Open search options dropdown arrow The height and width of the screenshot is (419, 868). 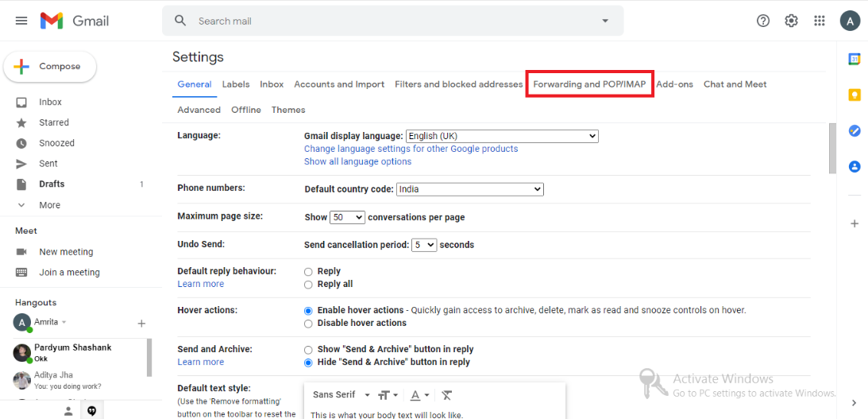click(x=605, y=21)
